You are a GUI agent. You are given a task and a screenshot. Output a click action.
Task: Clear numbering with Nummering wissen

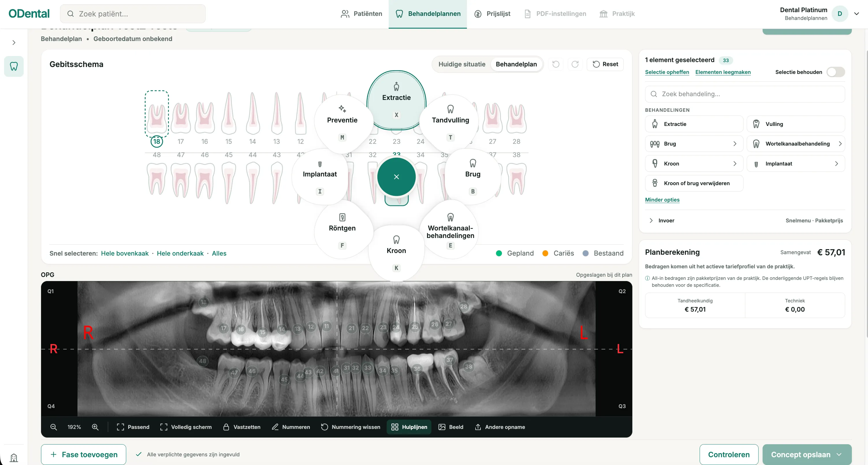[x=351, y=427]
